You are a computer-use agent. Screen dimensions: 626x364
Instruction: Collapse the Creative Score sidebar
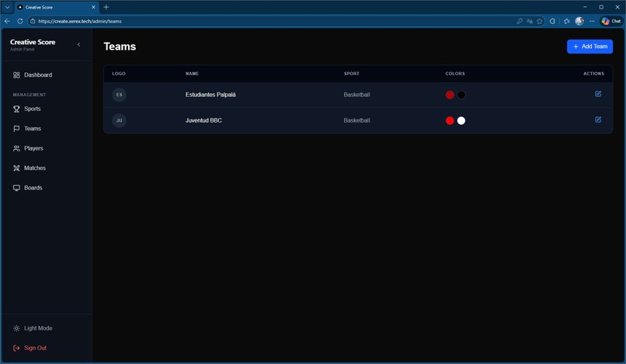[78, 44]
